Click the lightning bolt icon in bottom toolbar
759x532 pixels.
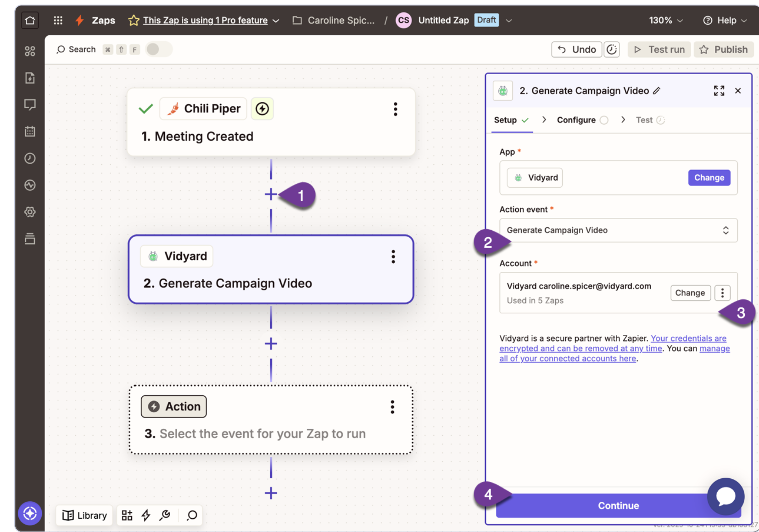coord(146,515)
